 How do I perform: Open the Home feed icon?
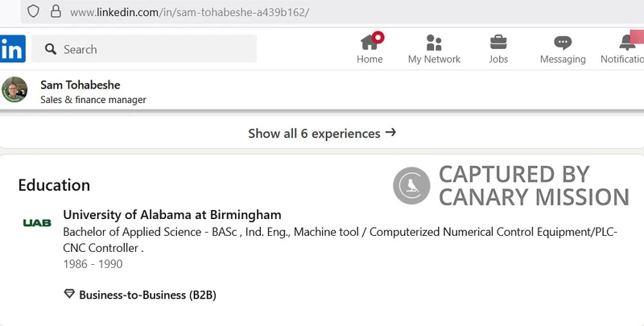pos(369,43)
